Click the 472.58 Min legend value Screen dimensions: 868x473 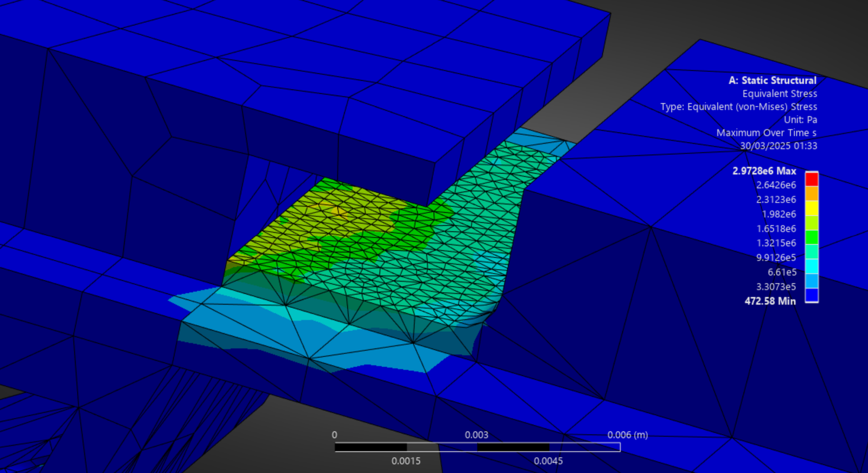tap(770, 301)
